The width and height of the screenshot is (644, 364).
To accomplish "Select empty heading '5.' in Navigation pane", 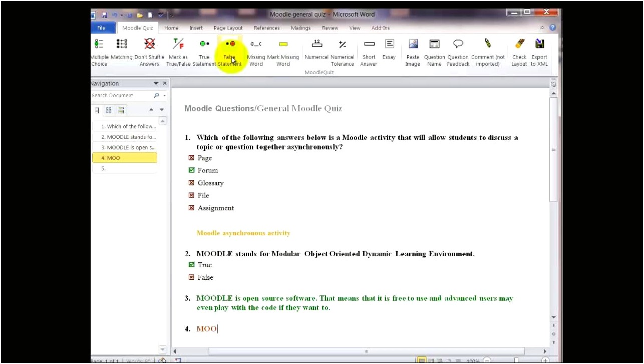I will (x=125, y=168).
